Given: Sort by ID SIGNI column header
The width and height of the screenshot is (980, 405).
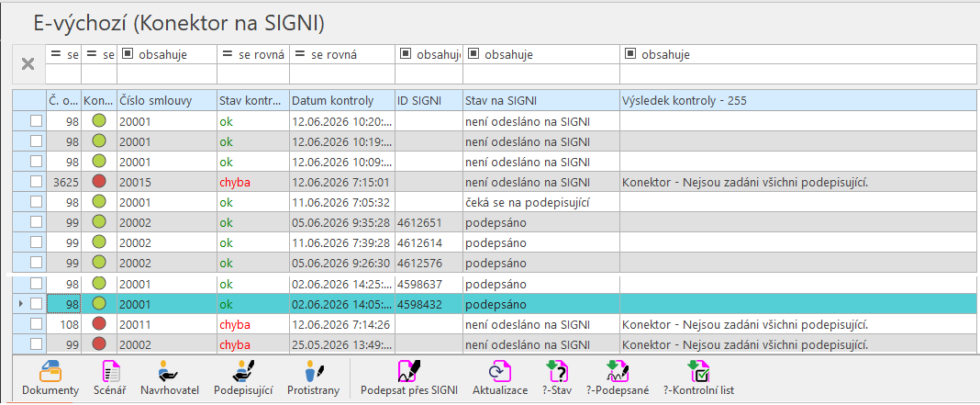Looking at the screenshot, I should (x=429, y=100).
